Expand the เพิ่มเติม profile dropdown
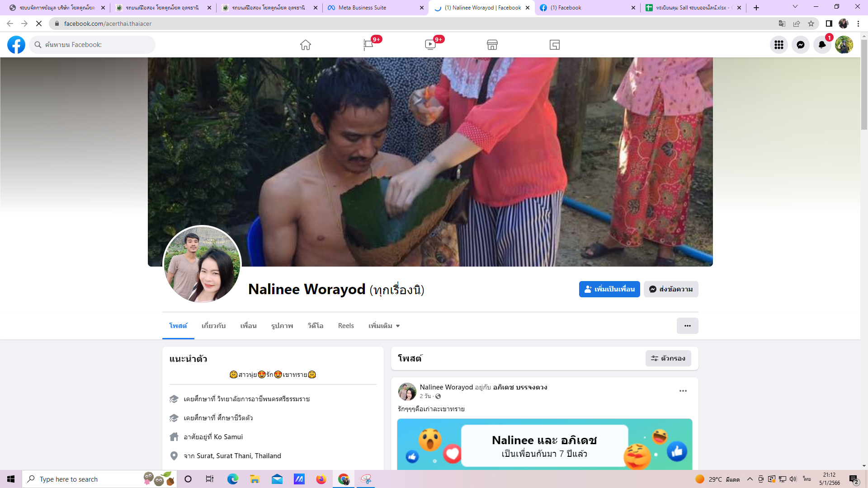Screen dimensions: 868x488 point(384,326)
